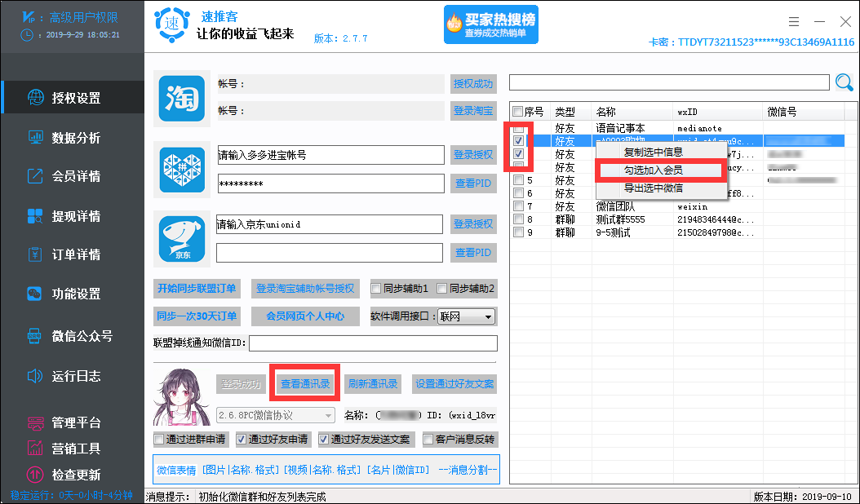Click the 多多进宝帐号 input field
This screenshot has width=860, height=504.
click(x=330, y=155)
